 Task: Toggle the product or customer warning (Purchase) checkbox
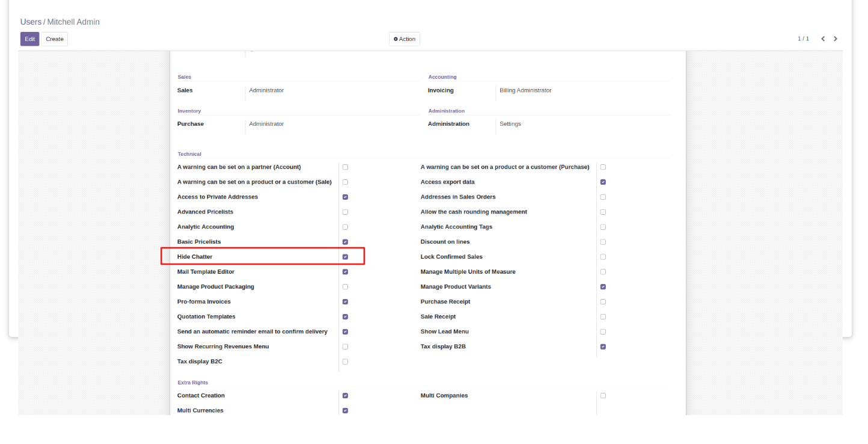pos(603,167)
